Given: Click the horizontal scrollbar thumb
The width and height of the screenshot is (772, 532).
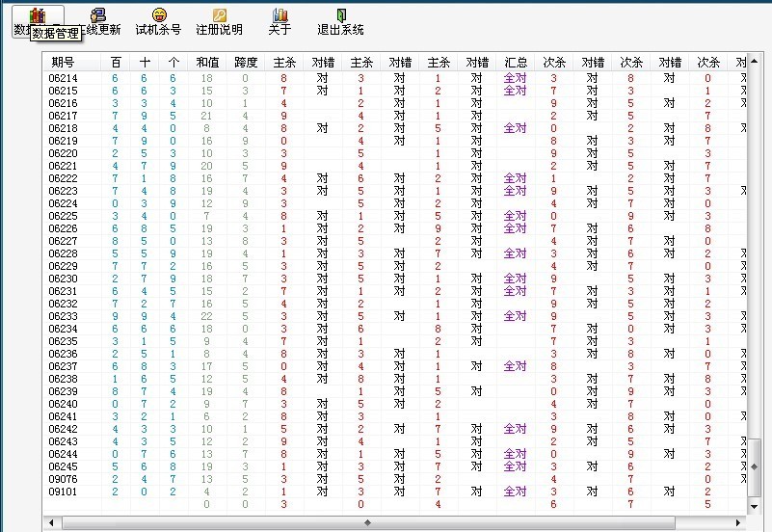Looking at the screenshot, I should coord(368,522).
